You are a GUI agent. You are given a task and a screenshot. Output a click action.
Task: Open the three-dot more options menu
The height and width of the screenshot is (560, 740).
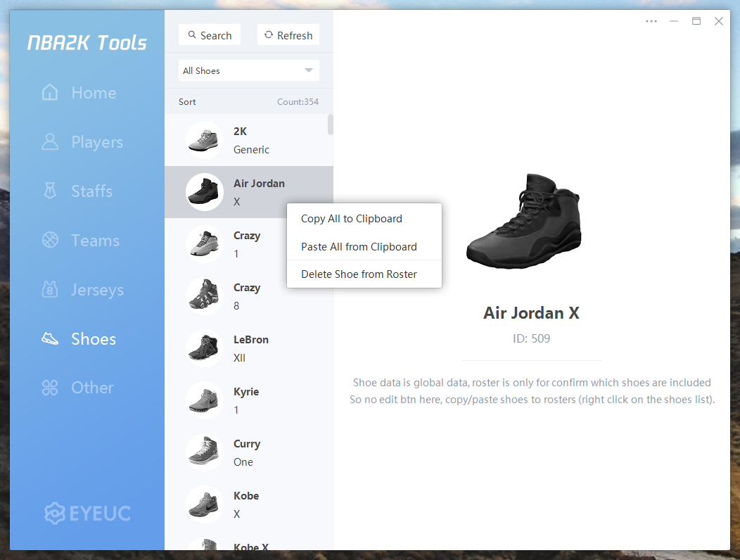click(651, 21)
